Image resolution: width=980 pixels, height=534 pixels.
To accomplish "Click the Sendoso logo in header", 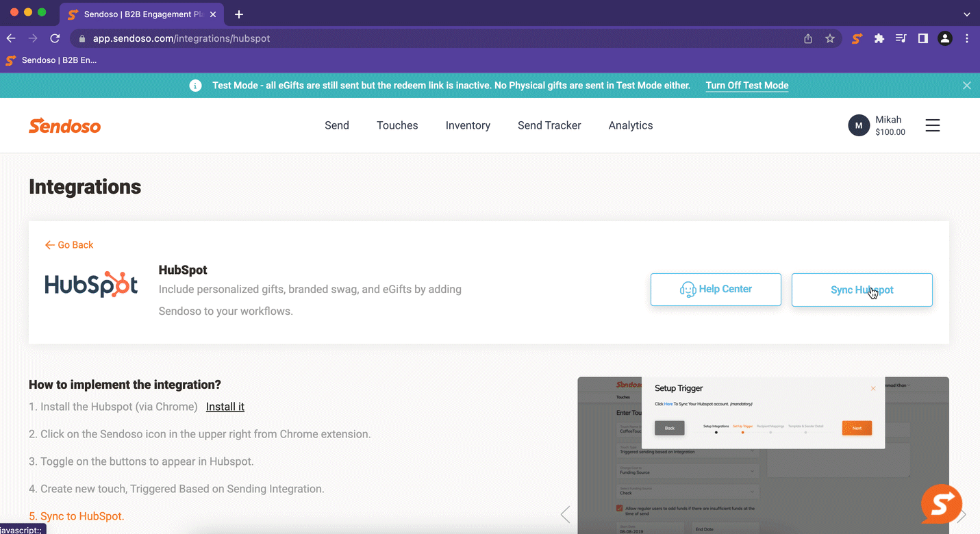I will pyautogui.click(x=65, y=126).
